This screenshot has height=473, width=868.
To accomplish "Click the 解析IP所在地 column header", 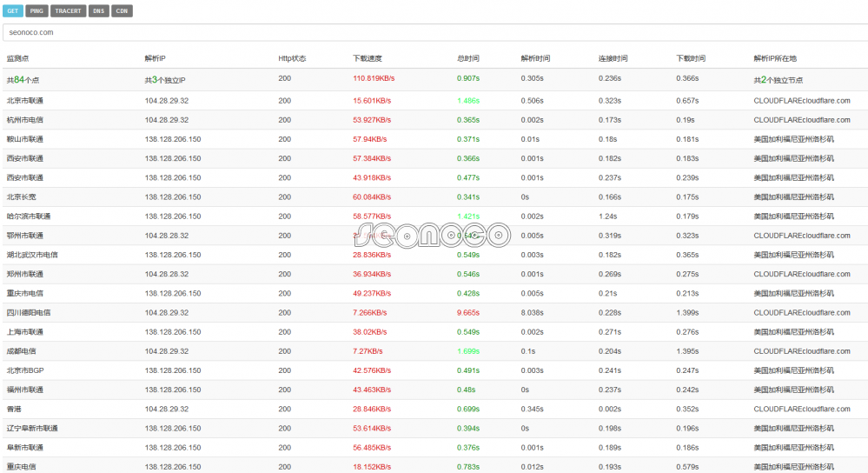I will [775, 58].
